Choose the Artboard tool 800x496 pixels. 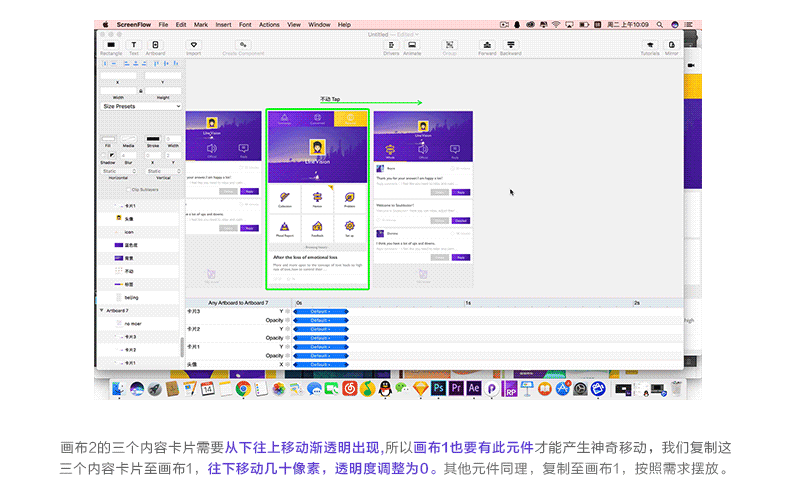[156, 45]
